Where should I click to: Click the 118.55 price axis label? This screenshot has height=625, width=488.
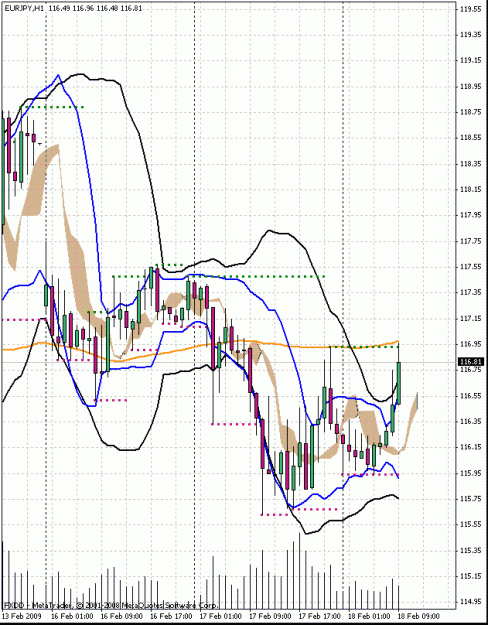point(470,138)
